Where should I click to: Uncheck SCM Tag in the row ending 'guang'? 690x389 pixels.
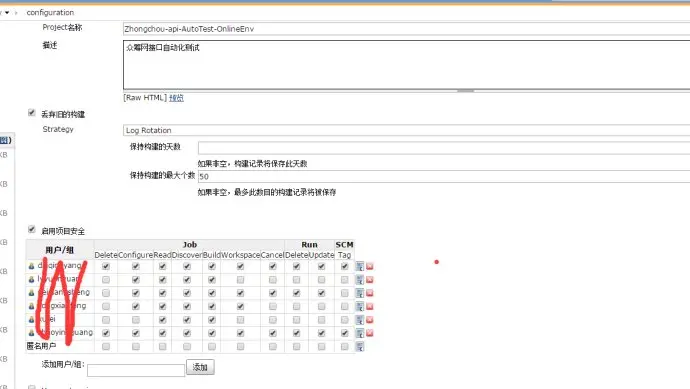click(x=345, y=333)
